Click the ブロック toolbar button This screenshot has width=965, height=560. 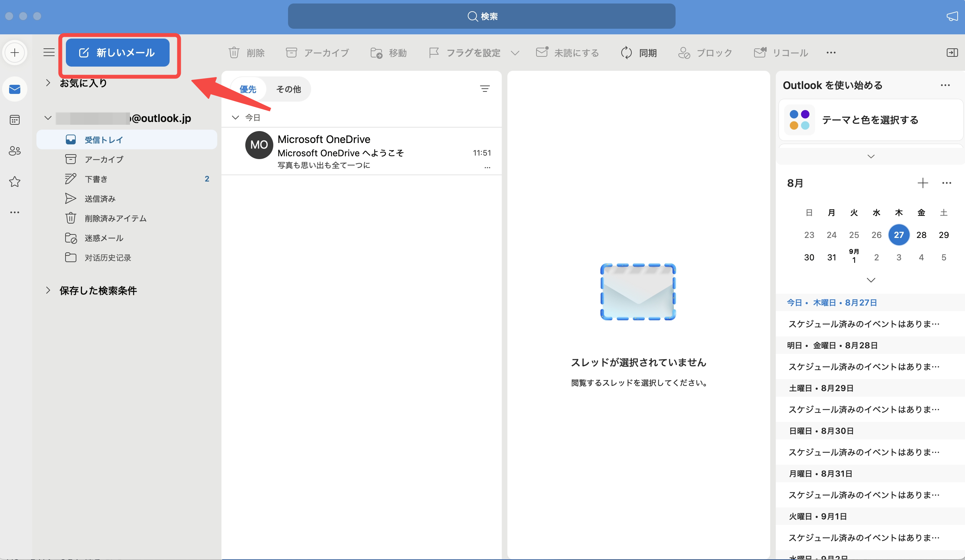(705, 53)
